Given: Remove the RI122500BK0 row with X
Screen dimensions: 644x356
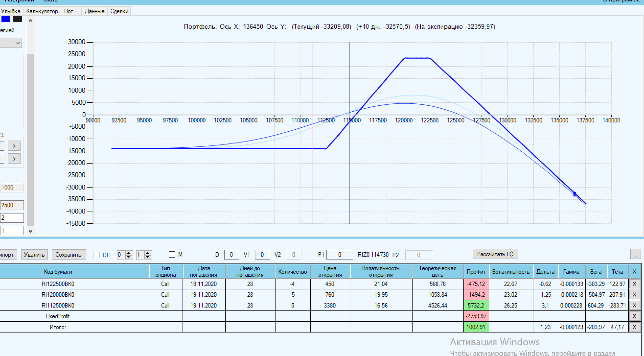Looking at the screenshot, I should [x=634, y=284].
